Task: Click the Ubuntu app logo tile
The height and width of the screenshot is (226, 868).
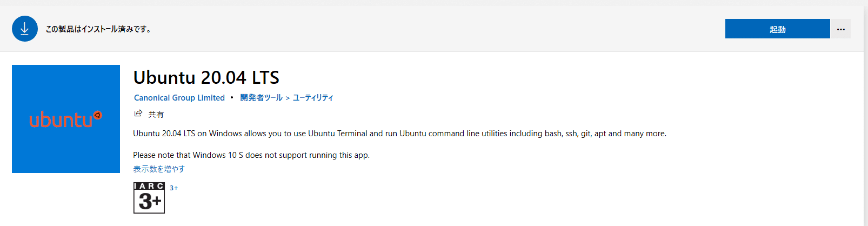Action: 66,119
